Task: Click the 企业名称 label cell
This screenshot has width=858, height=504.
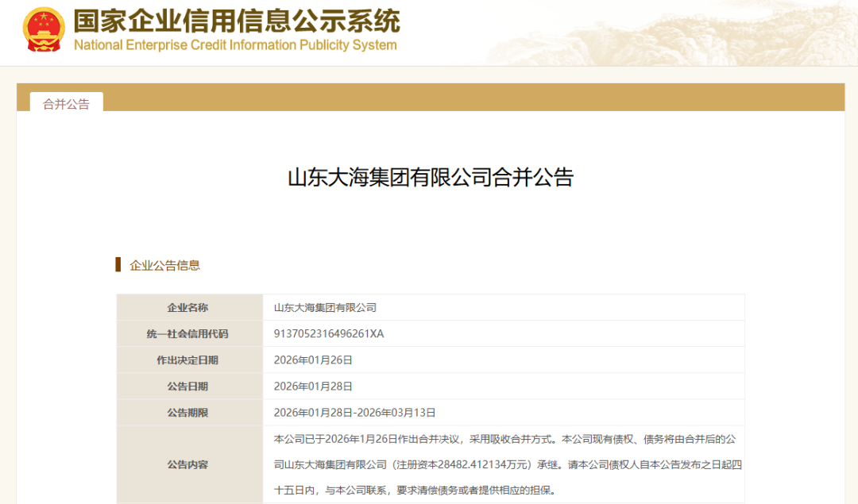Action: click(189, 307)
